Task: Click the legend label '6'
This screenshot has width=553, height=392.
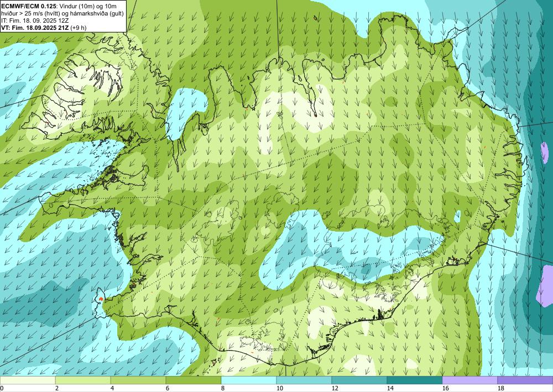Action: pos(168,388)
